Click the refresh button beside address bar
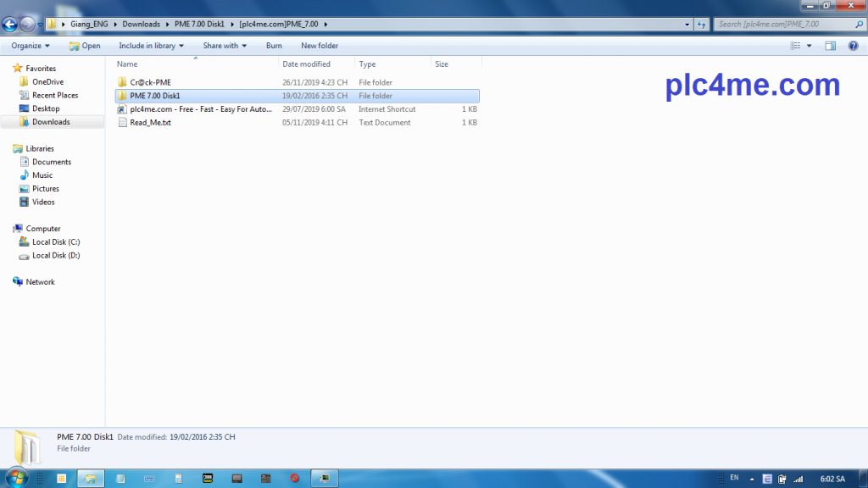Viewport: 868px width, 488px height. [703, 25]
